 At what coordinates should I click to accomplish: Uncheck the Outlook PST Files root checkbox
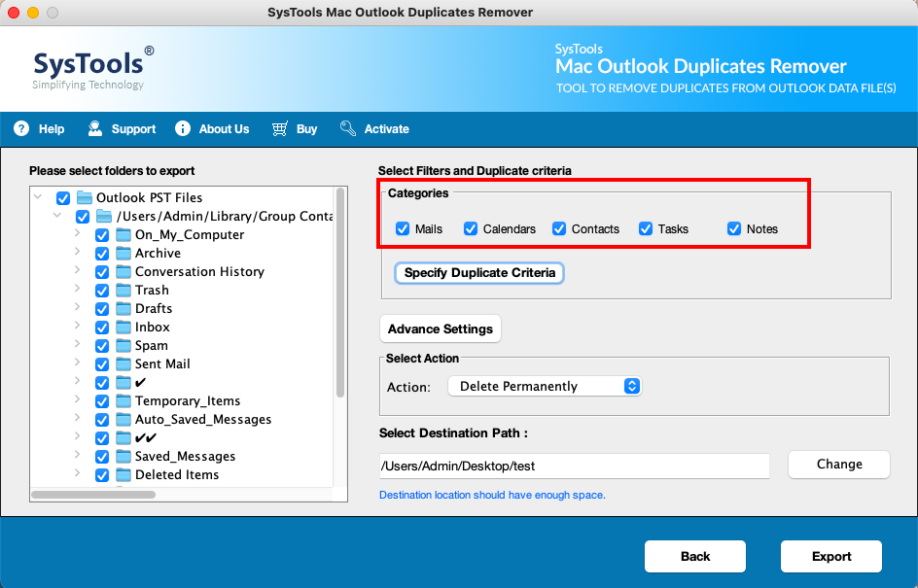[63, 198]
